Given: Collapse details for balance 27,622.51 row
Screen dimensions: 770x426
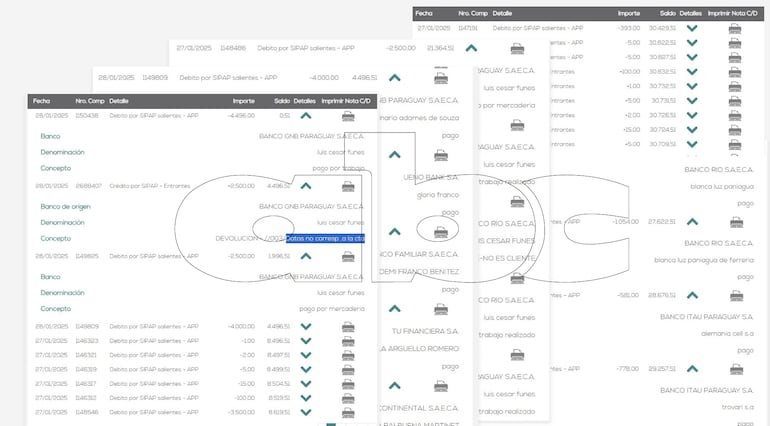Looking at the screenshot, I should pos(691,221).
